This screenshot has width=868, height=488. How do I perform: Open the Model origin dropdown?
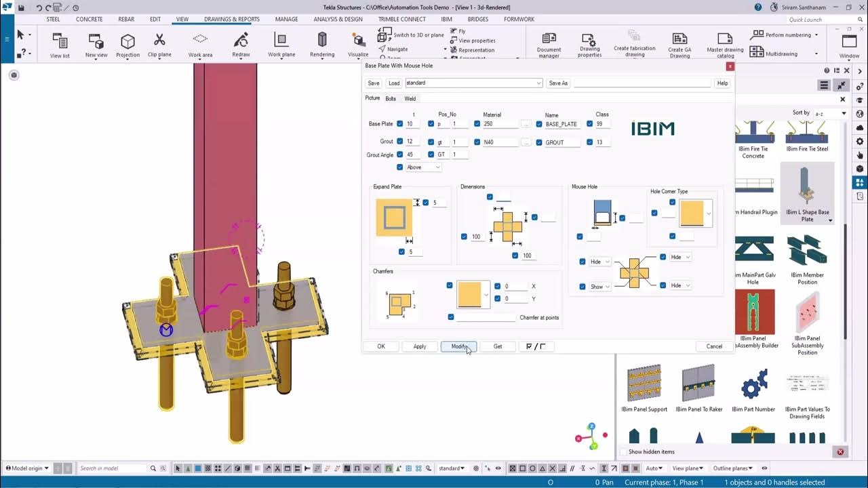pyautogui.click(x=28, y=468)
